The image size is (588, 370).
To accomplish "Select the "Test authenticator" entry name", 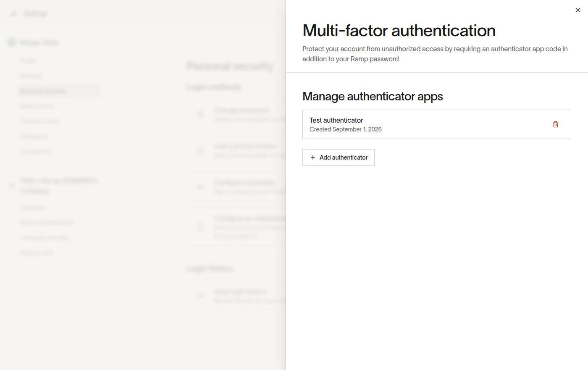I will click(x=336, y=120).
